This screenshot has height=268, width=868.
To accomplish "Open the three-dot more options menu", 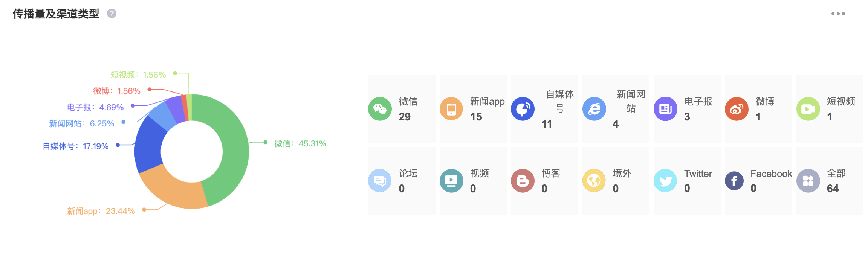I will pyautogui.click(x=838, y=14).
